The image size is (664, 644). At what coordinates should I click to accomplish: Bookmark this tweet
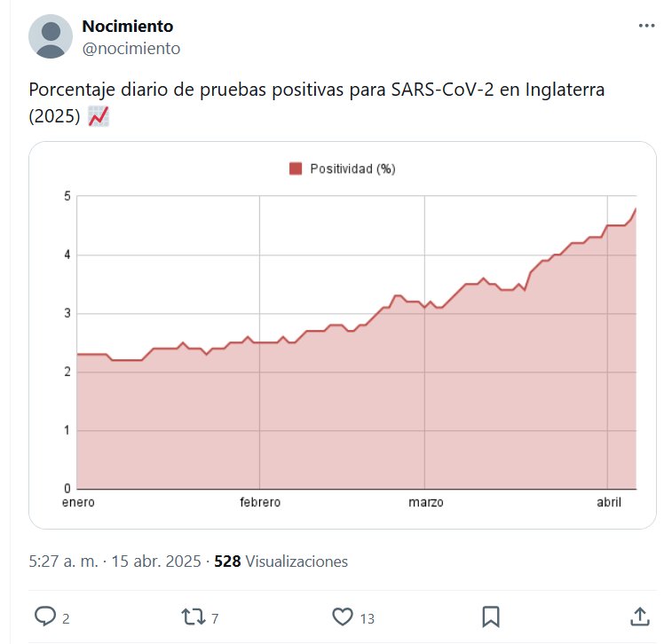pyautogui.click(x=491, y=617)
